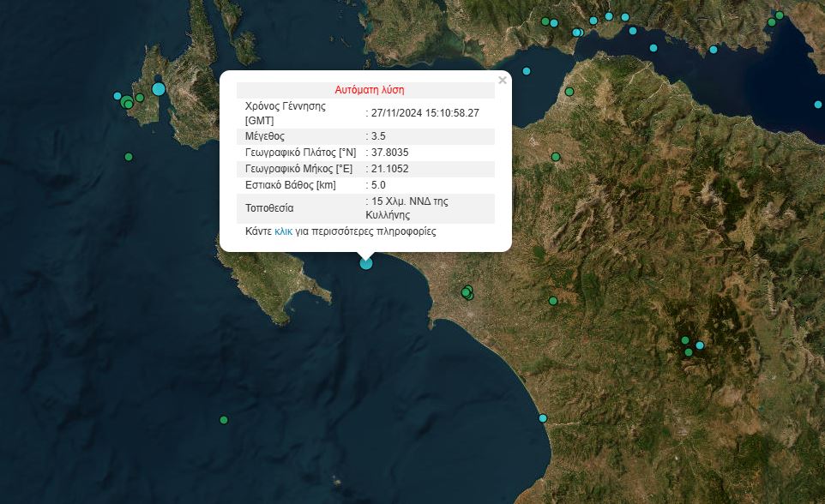Select the leftmost green marker along the top edge
Viewport: 825px width, 504px height.
click(545, 21)
